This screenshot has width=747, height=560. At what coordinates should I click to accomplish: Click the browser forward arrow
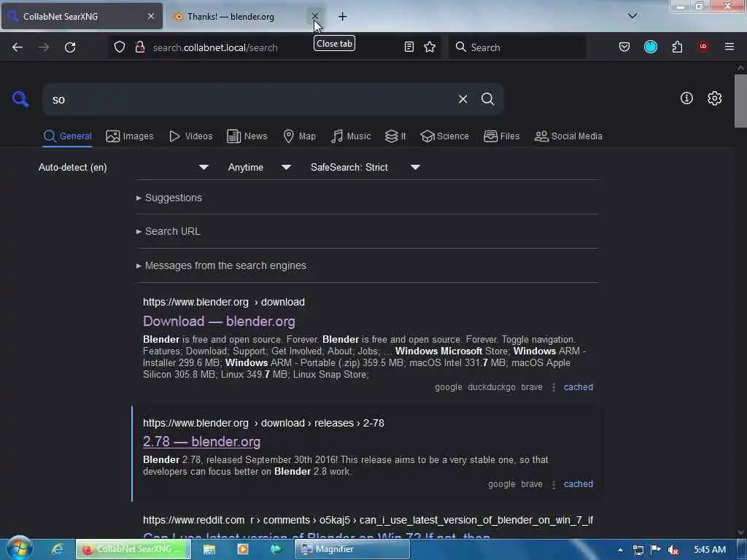tap(44, 47)
